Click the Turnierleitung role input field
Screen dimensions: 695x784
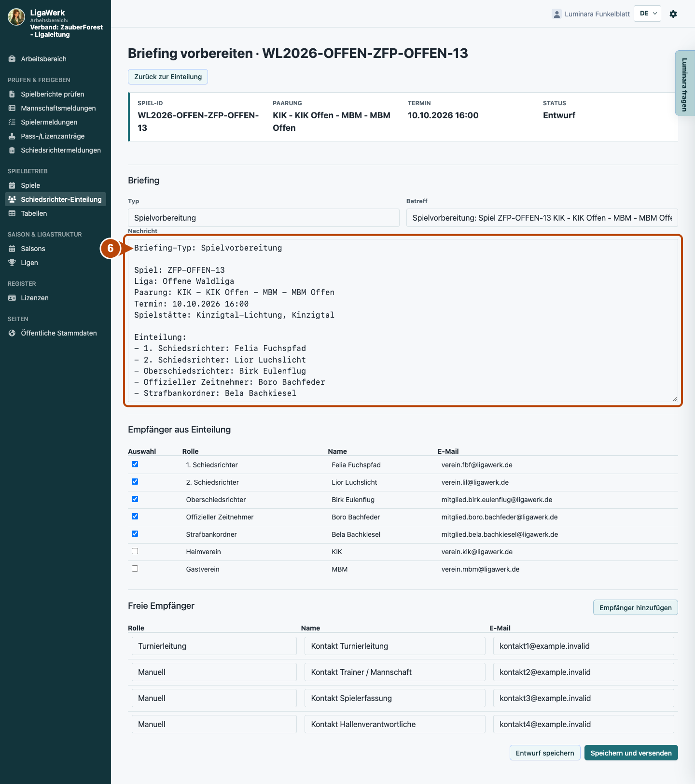214,646
